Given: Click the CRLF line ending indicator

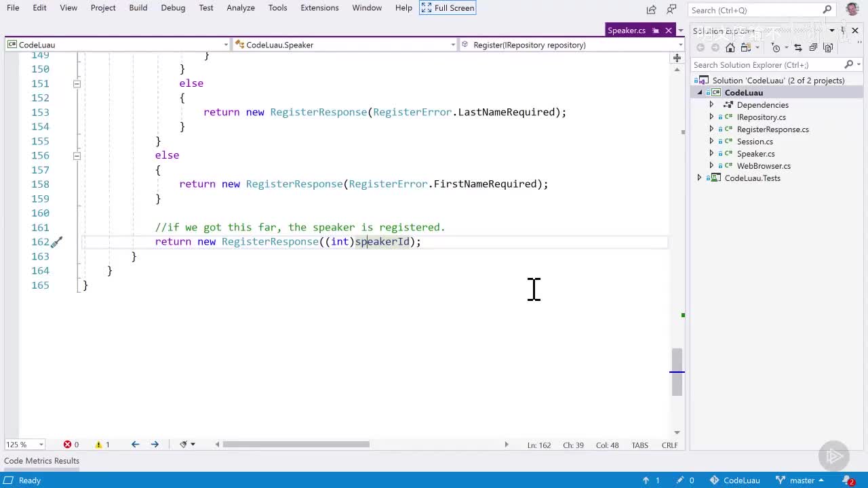Looking at the screenshot, I should click(x=669, y=445).
